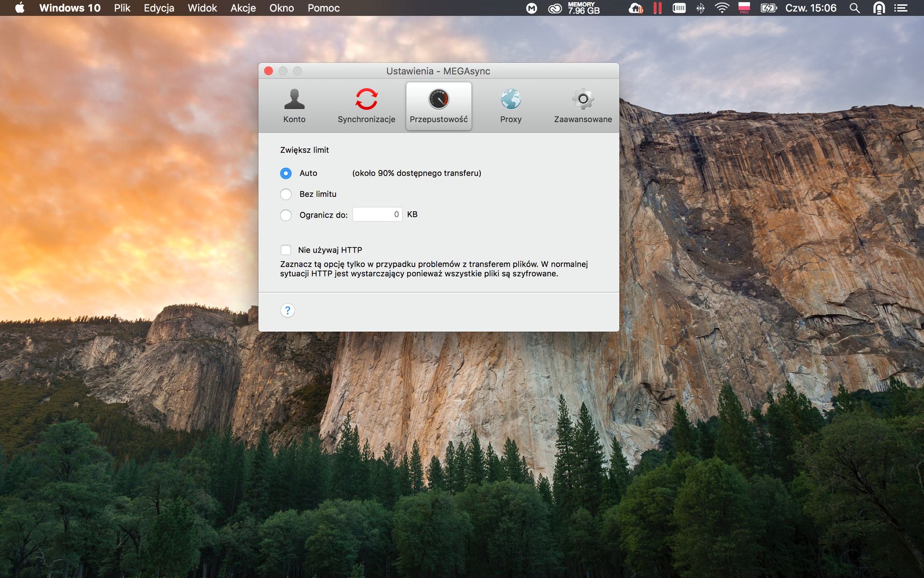Open the Apple menu
This screenshot has height=578, width=924.
pos(20,8)
